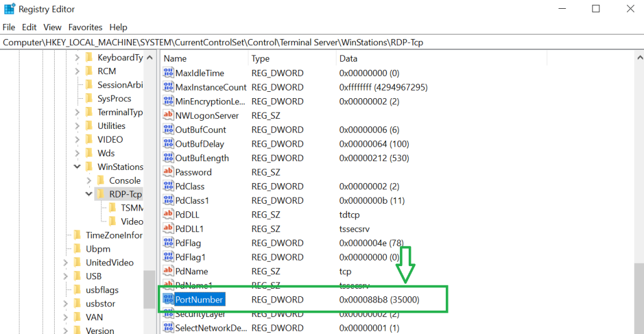Image resolution: width=644 pixels, height=334 pixels.
Task: Open the File menu
Action: pyautogui.click(x=9, y=27)
